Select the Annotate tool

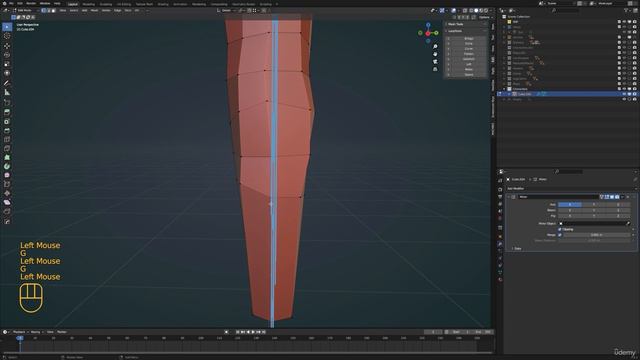(7, 83)
